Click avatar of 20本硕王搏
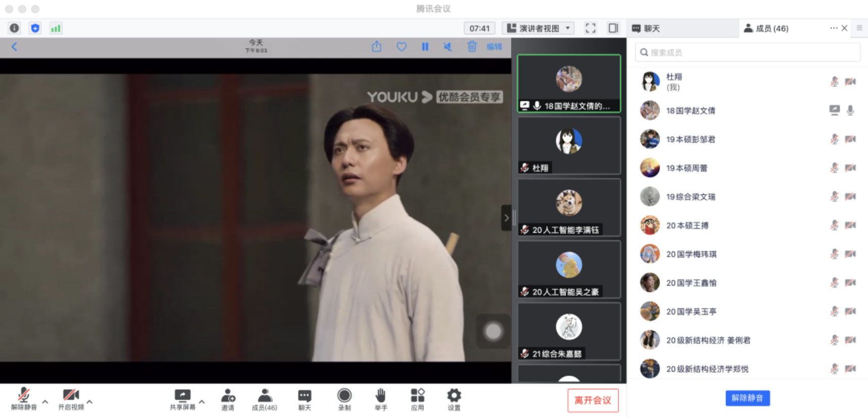The height and width of the screenshot is (418, 868). tap(650, 225)
